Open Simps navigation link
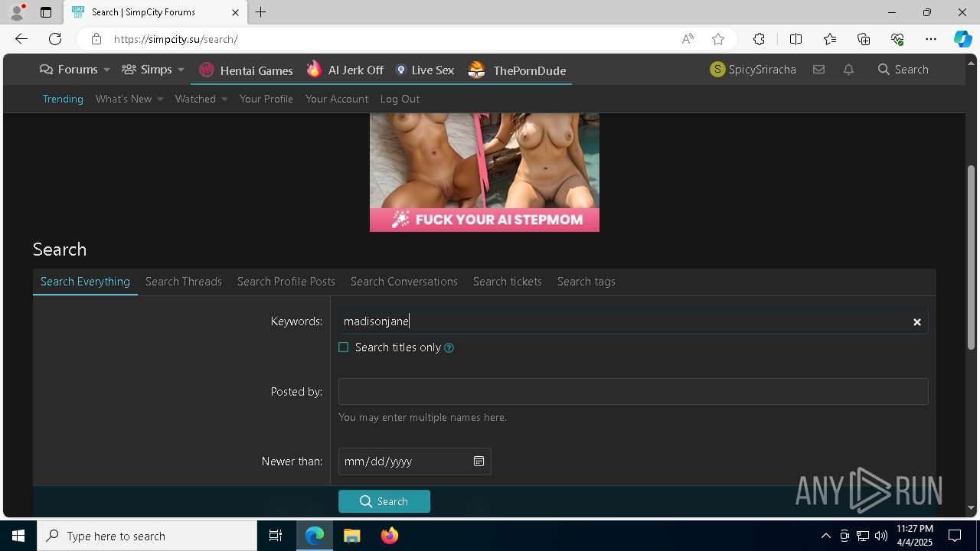Image resolution: width=980 pixels, height=551 pixels. pyautogui.click(x=147, y=70)
